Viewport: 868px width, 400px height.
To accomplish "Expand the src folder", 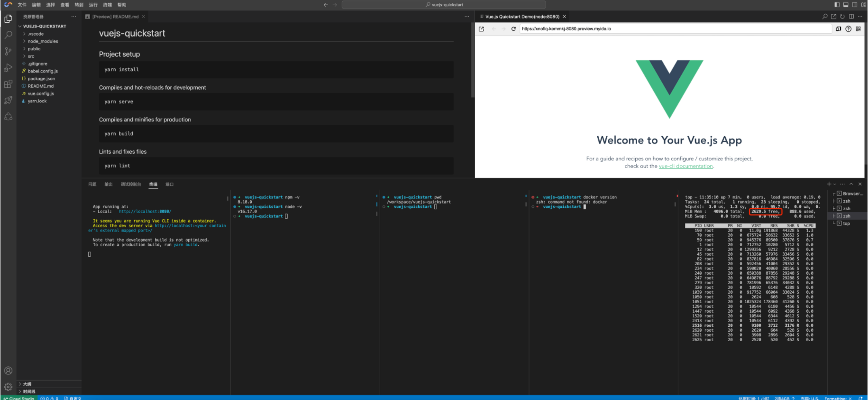I will [x=31, y=56].
